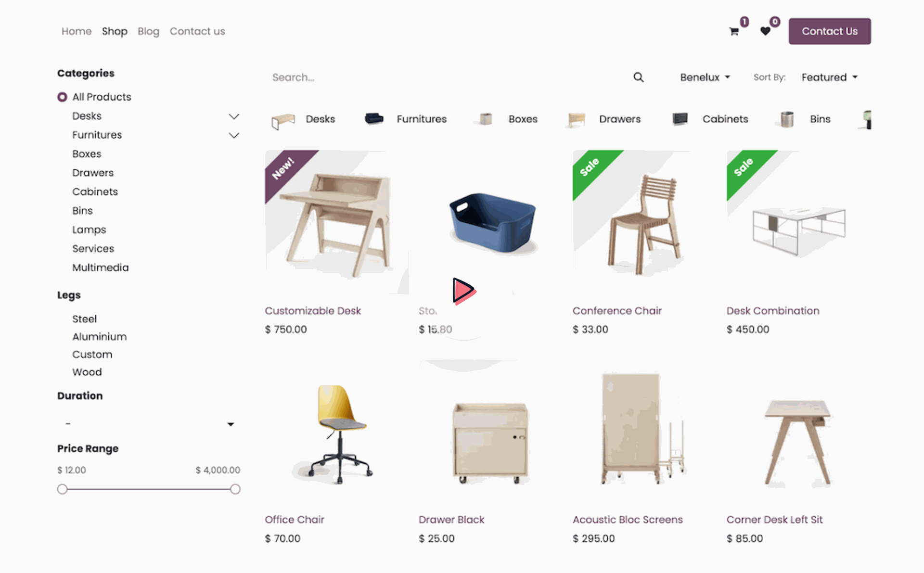Viewport: 924px width, 573px height.
Task: Click the Contact Us button
Action: point(830,31)
